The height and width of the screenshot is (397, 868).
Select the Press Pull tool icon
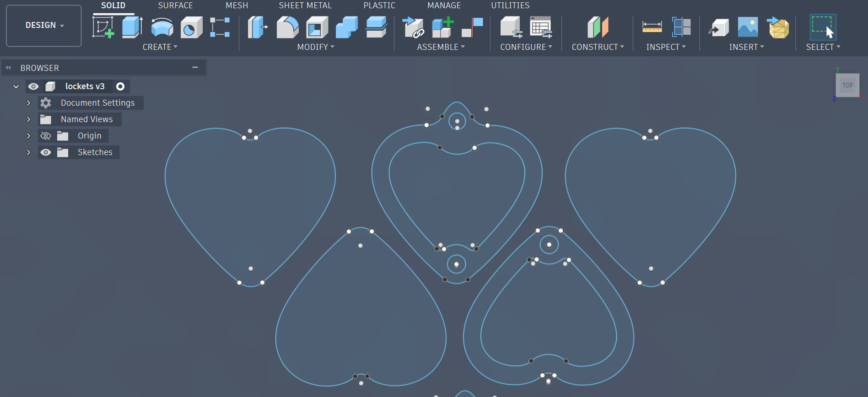click(258, 27)
